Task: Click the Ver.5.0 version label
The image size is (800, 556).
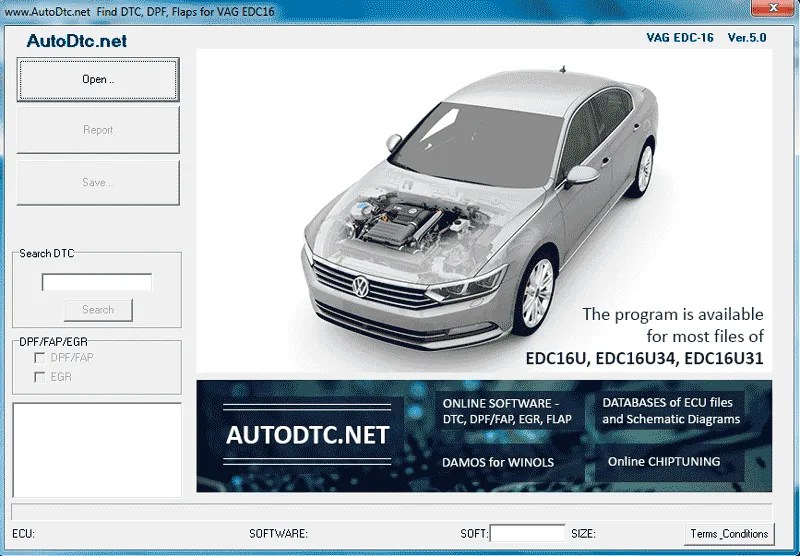Action: 746,38
